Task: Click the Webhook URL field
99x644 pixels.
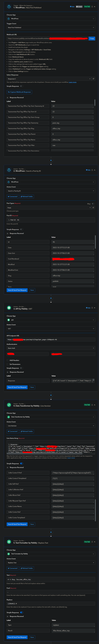Action: [47, 39]
